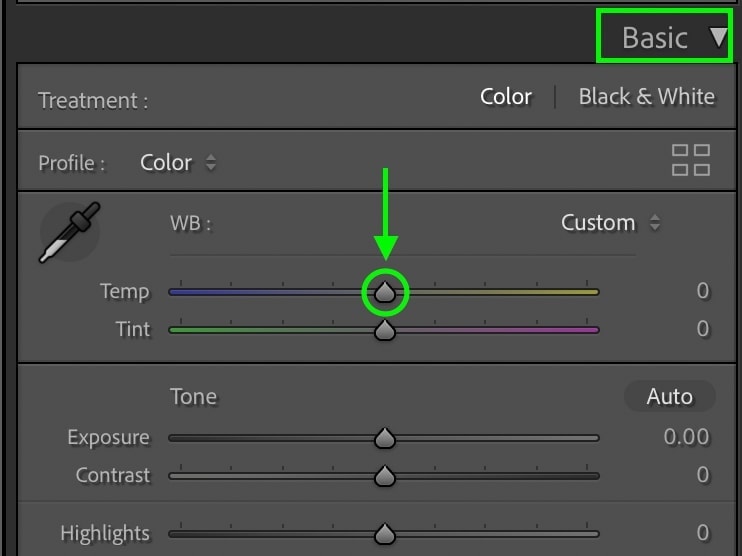Click the Temp value field

[x=702, y=291]
